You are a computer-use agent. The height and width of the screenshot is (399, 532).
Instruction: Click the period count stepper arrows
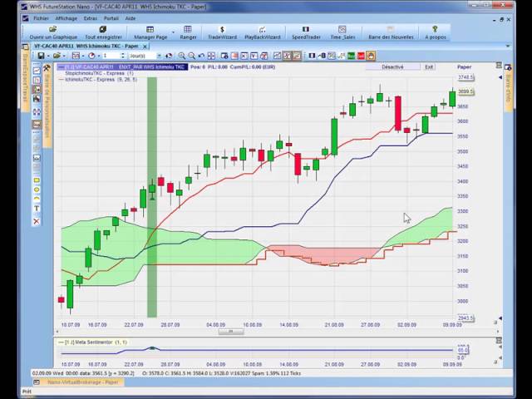[122, 56]
